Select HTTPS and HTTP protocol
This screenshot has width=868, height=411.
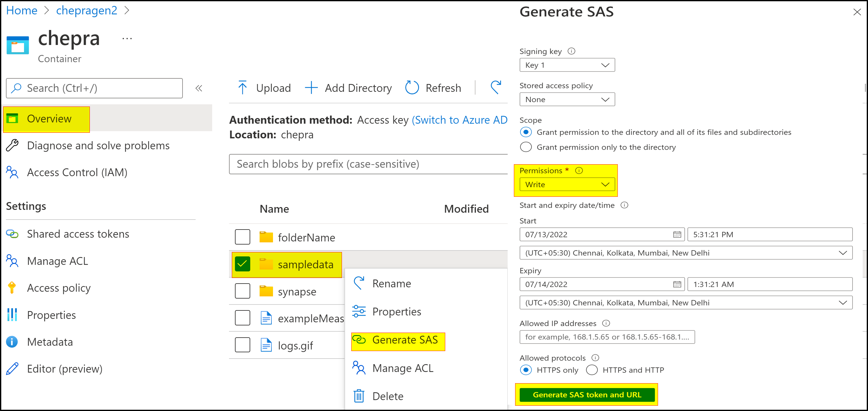(592, 370)
